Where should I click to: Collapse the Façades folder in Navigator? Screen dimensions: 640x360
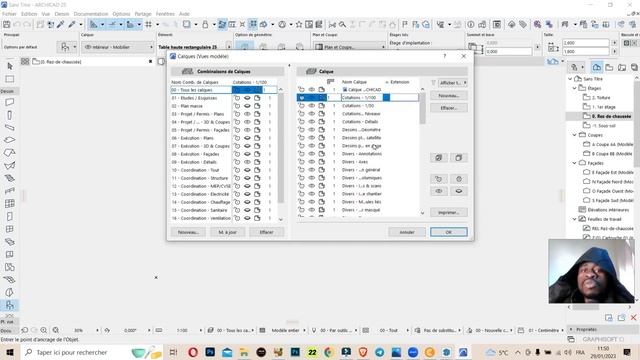(575, 163)
